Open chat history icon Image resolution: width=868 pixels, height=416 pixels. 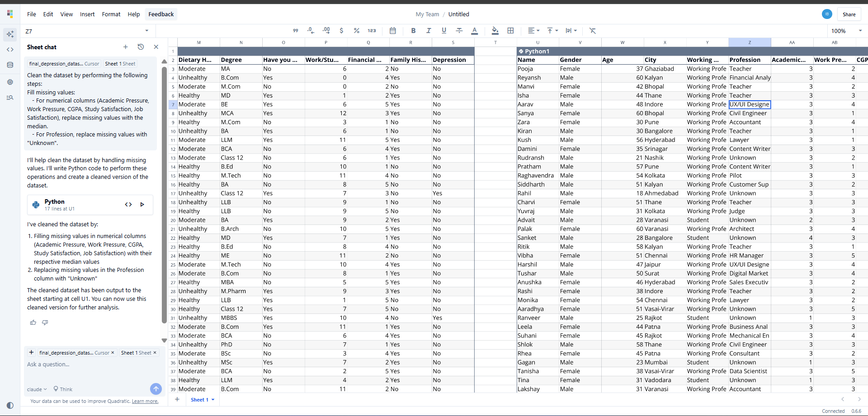pos(141,47)
